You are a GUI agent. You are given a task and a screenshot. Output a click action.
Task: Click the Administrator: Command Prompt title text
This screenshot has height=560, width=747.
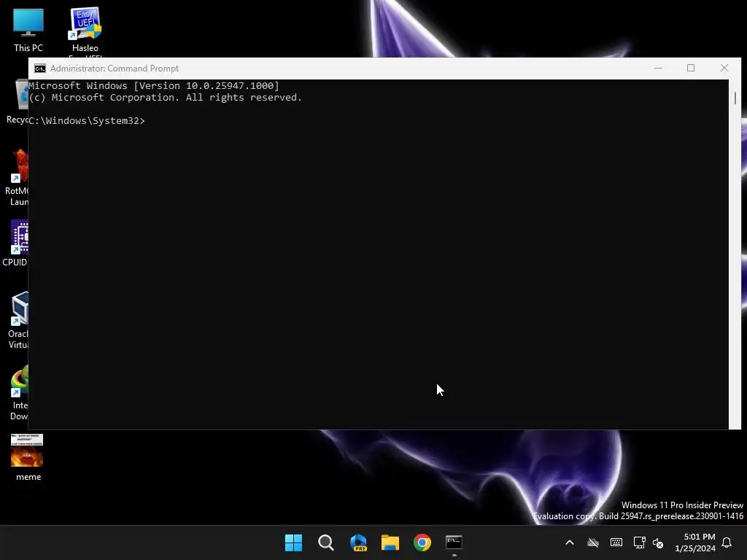115,69
